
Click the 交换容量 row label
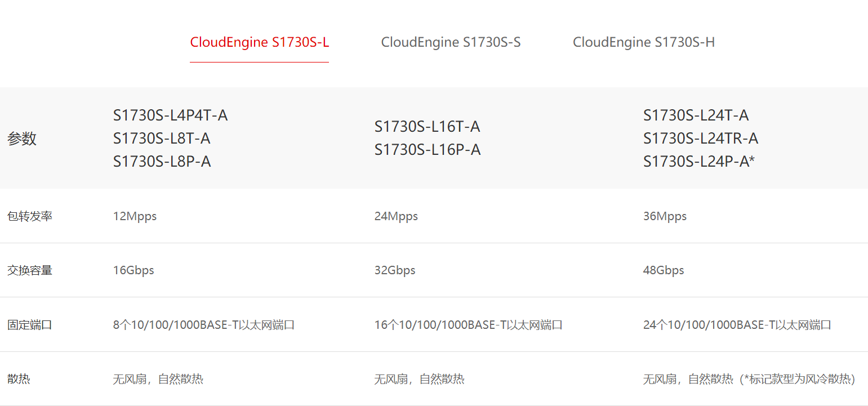30,270
